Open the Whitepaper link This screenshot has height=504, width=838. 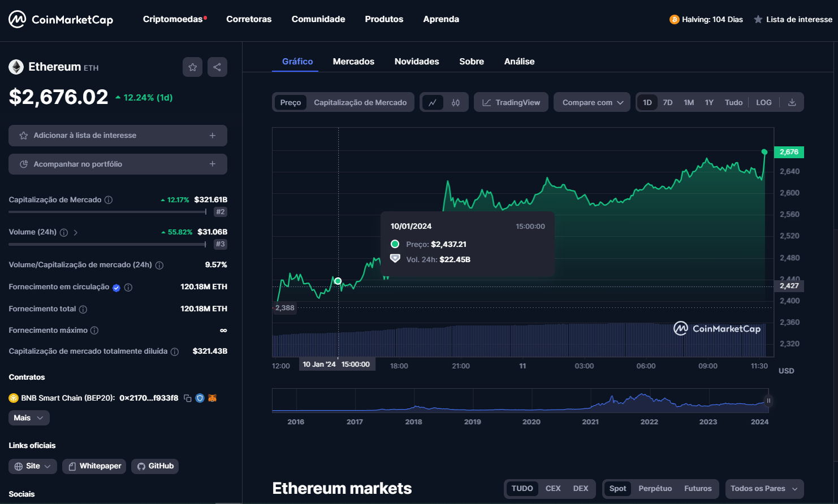pyautogui.click(x=94, y=466)
